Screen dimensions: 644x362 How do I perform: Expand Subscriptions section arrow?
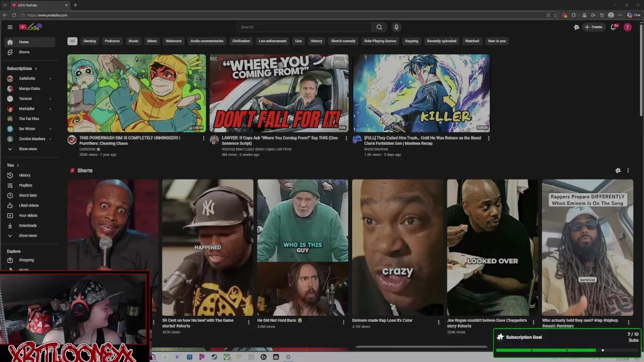click(x=36, y=68)
